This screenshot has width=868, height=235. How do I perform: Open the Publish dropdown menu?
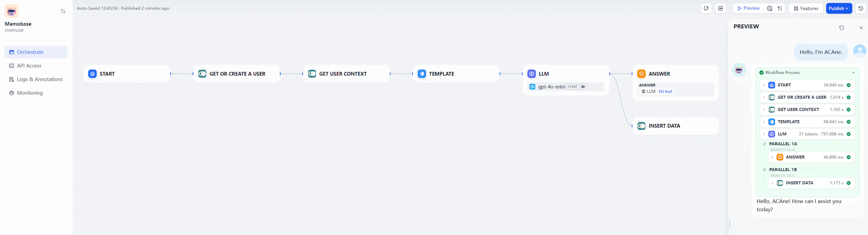pos(839,8)
